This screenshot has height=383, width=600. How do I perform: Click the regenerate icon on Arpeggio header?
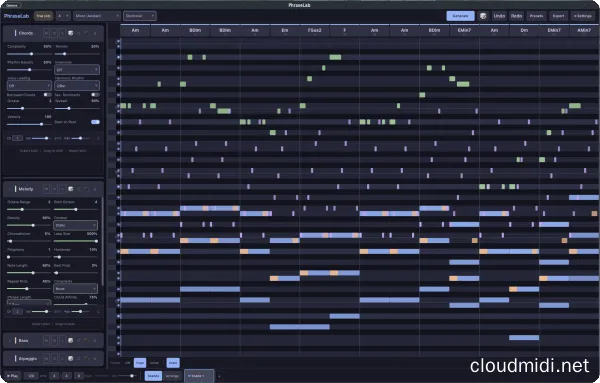tap(79, 359)
